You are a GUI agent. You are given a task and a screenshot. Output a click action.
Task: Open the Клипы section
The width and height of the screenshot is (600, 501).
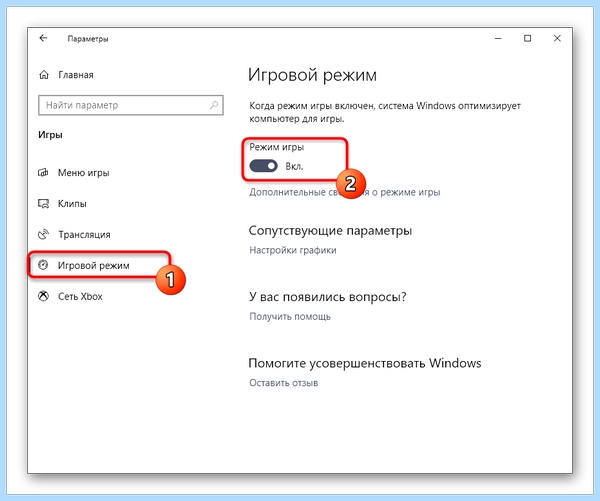(x=72, y=204)
